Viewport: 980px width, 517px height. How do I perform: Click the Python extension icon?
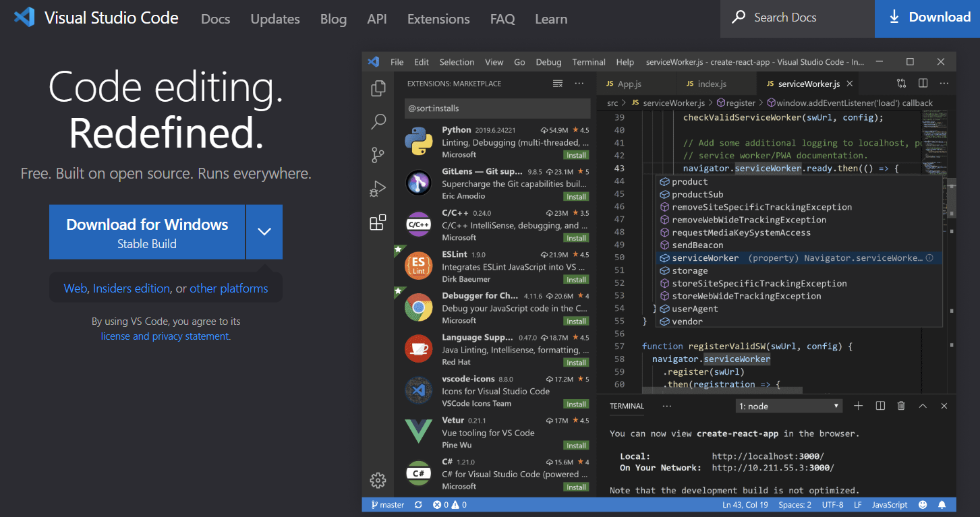click(418, 142)
